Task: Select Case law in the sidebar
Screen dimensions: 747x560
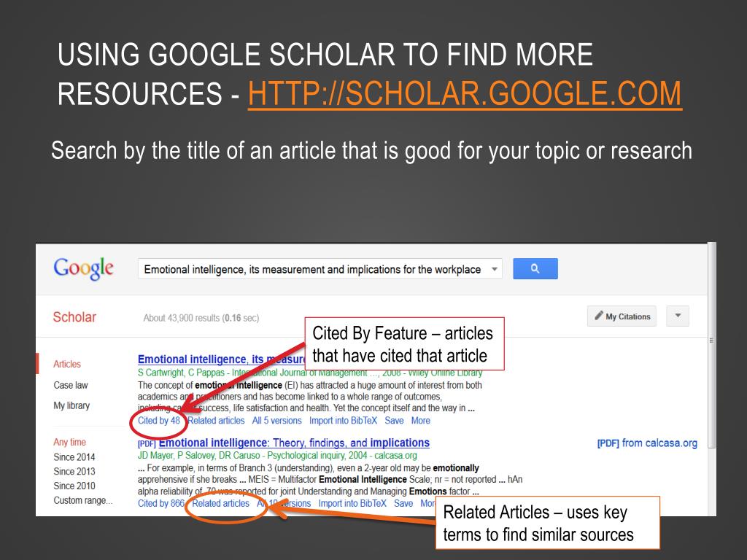Action: pos(71,385)
